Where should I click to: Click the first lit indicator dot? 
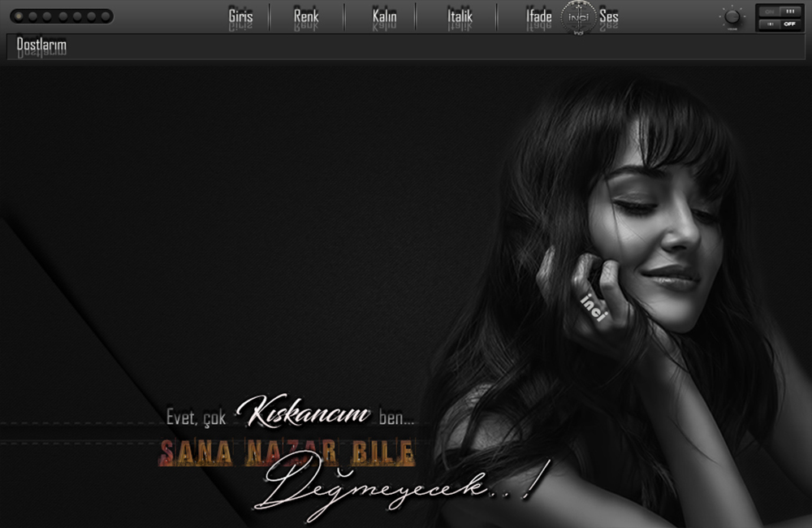point(19,16)
